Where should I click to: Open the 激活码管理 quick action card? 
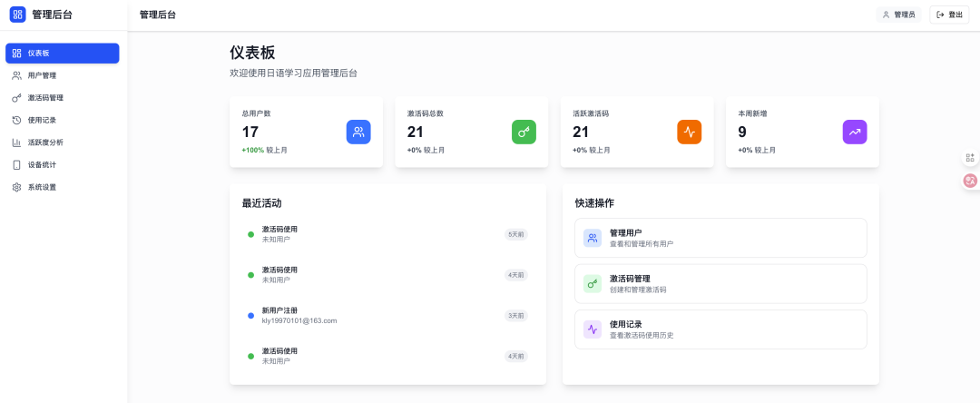tap(720, 284)
